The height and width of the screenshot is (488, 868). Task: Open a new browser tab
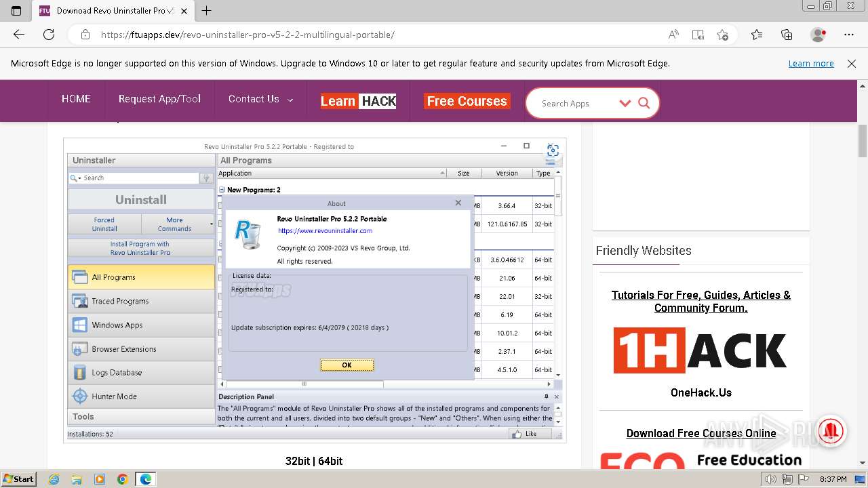[207, 11]
